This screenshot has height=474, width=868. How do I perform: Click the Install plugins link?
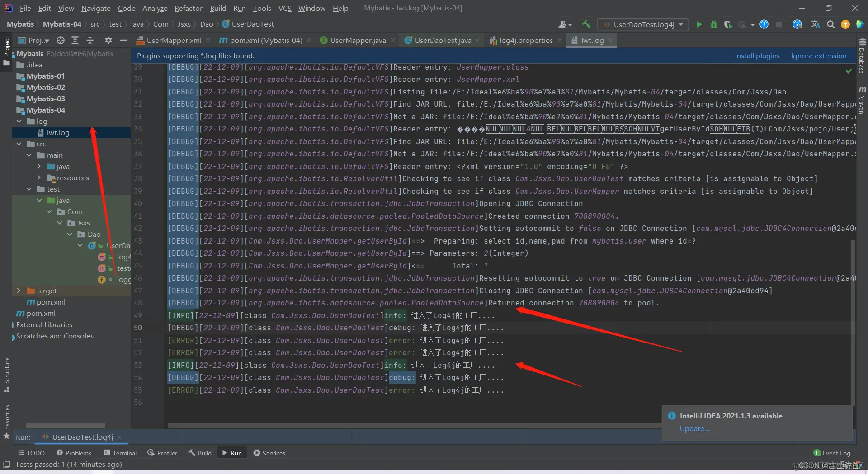point(757,56)
